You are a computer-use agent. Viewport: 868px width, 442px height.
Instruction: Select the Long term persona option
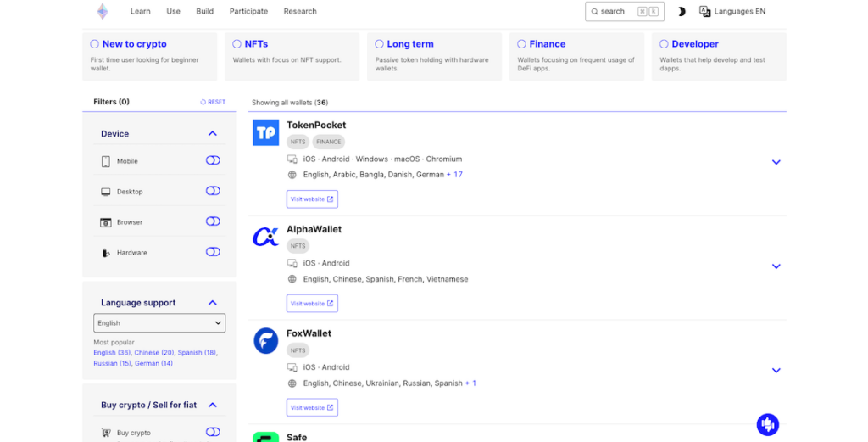[379, 44]
